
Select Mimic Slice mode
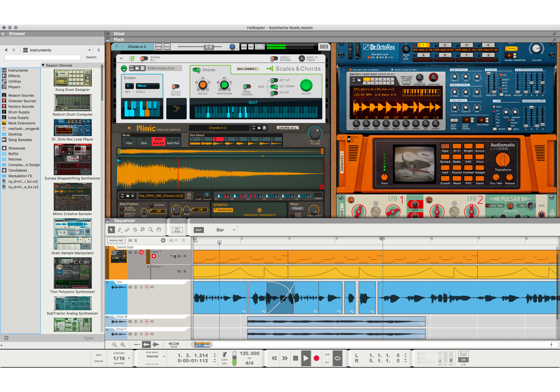pyautogui.click(x=144, y=141)
